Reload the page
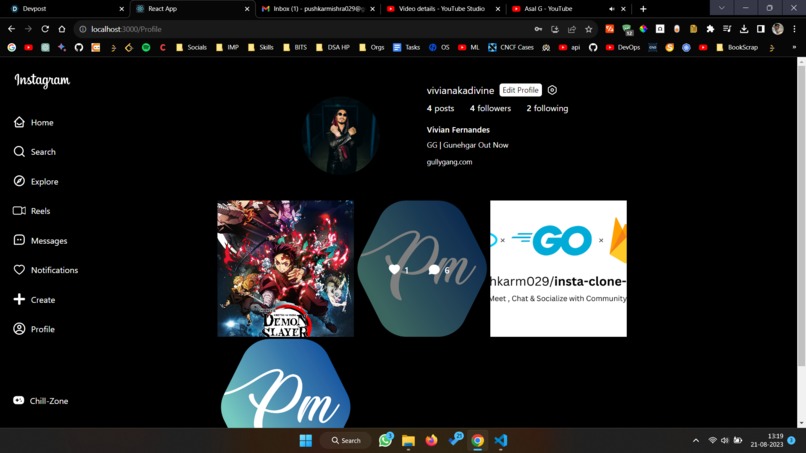The image size is (806, 453). (45, 29)
